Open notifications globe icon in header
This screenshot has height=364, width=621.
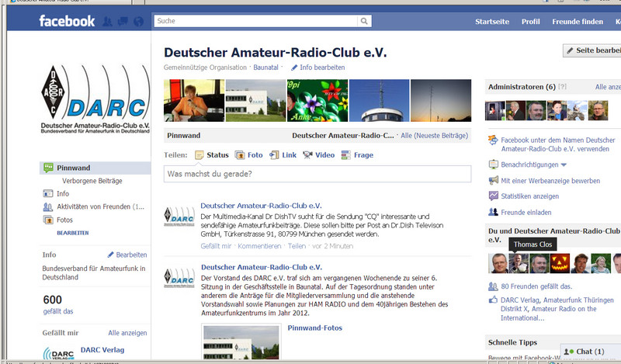(x=138, y=22)
